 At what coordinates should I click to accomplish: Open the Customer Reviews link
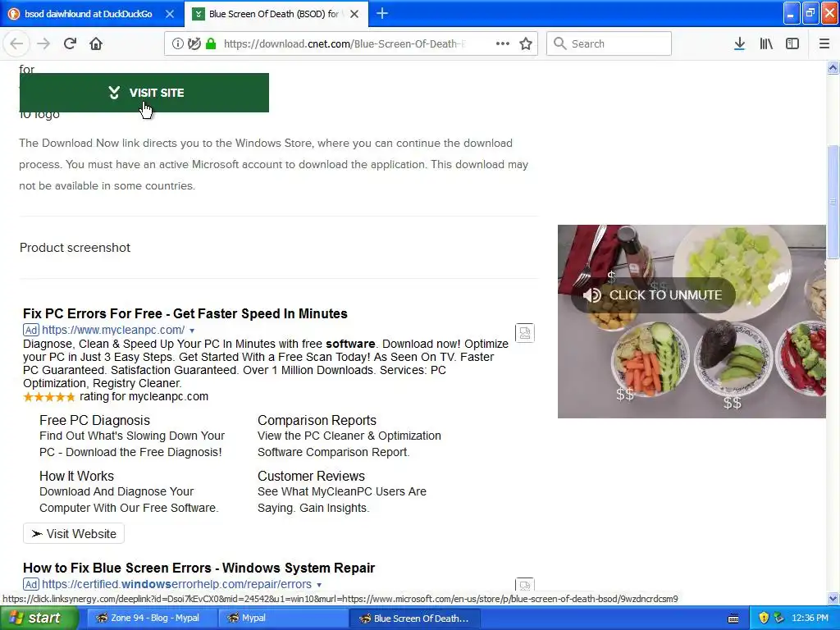click(311, 477)
